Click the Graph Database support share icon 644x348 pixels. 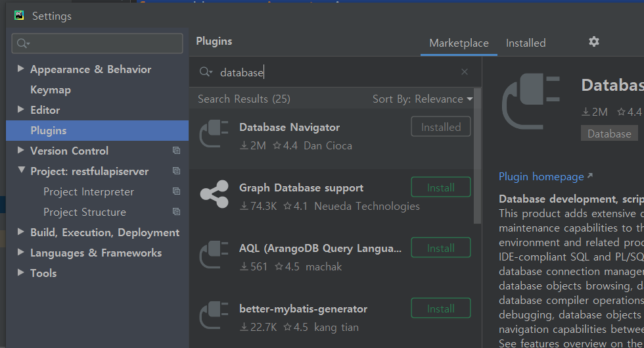pos(214,194)
